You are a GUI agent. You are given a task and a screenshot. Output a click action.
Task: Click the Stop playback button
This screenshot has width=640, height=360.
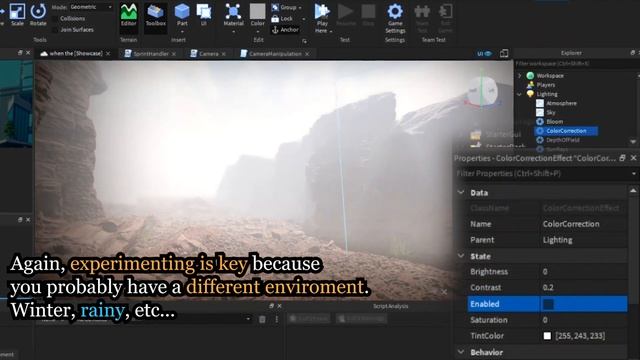368,15
